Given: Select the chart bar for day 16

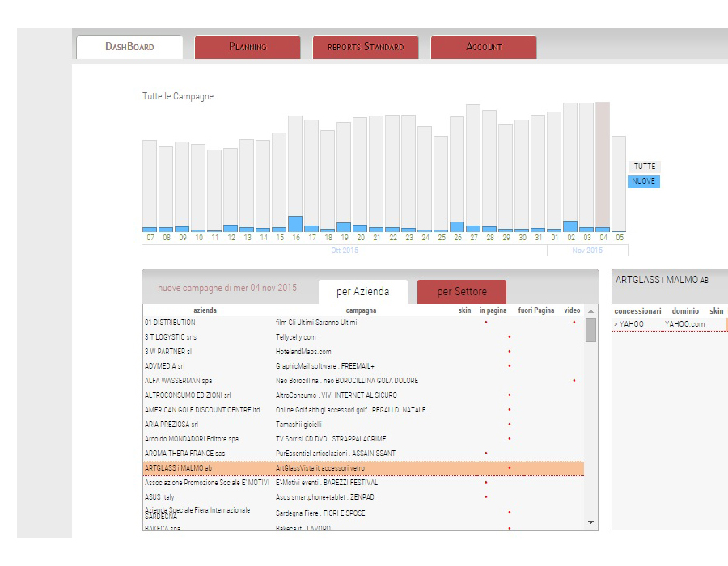Looking at the screenshot, I should pyautogui.click(x=295, y=174).
